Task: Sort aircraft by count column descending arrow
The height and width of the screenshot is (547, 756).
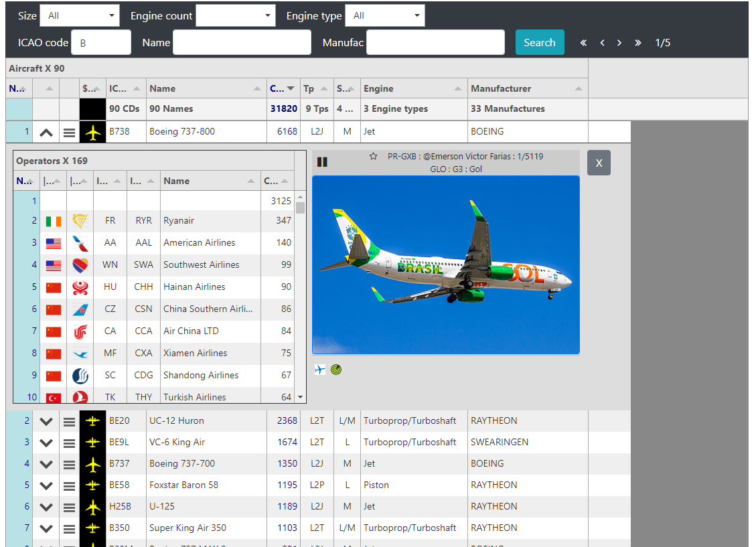Action: (291, 88)
